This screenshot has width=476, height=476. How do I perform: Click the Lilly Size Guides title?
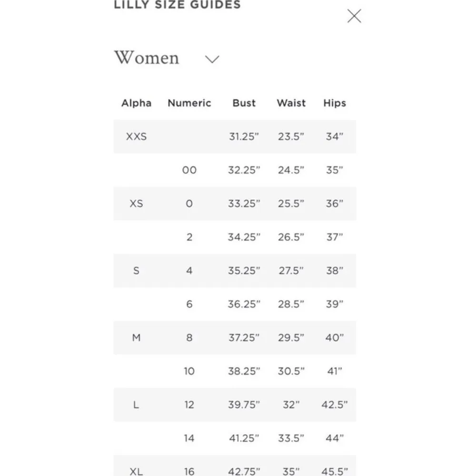pyautogui.click(x=177, y=6)
